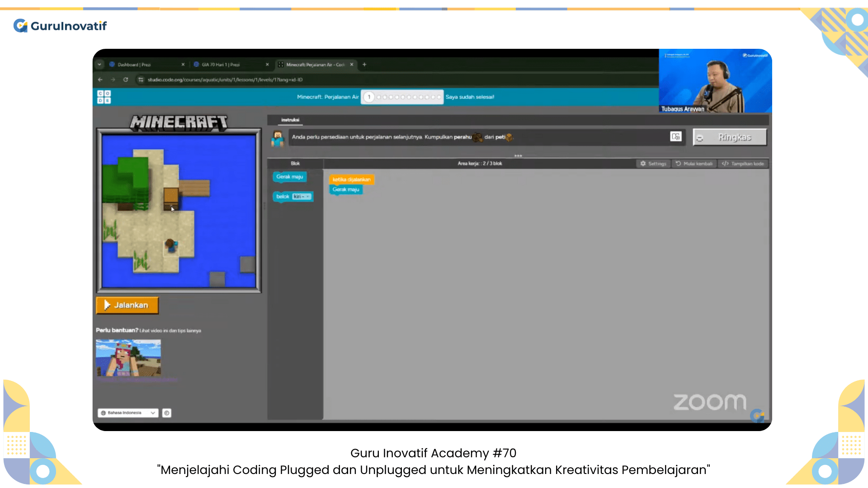Open the tab list chevron in the browser
This screenshot has height=488, width=868.
(x=99, y=64)
